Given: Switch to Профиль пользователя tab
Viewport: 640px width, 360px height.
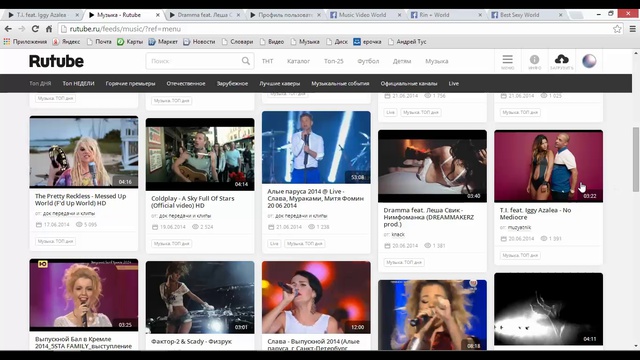Looking at the screenshot, I should pos(285,15).
